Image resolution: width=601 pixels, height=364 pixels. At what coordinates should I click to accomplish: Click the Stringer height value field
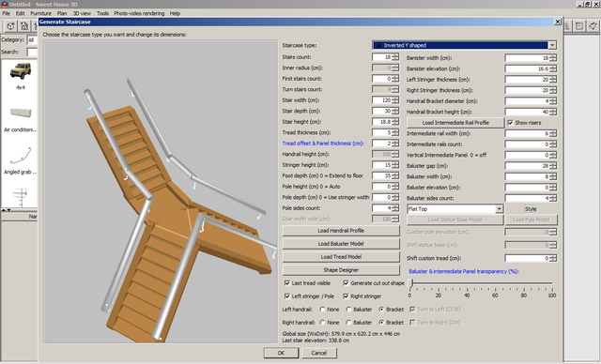(x=382, y=165)
